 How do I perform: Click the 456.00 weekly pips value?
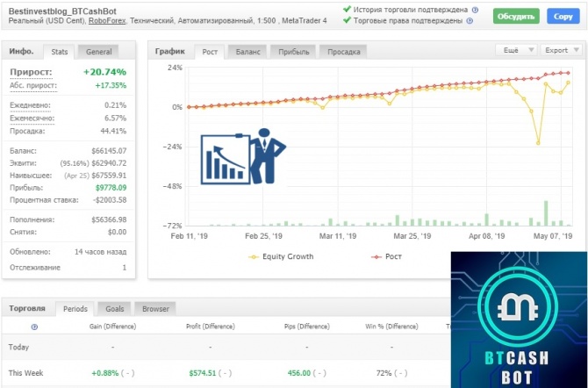pyautogui.click(x=299, y=373)
